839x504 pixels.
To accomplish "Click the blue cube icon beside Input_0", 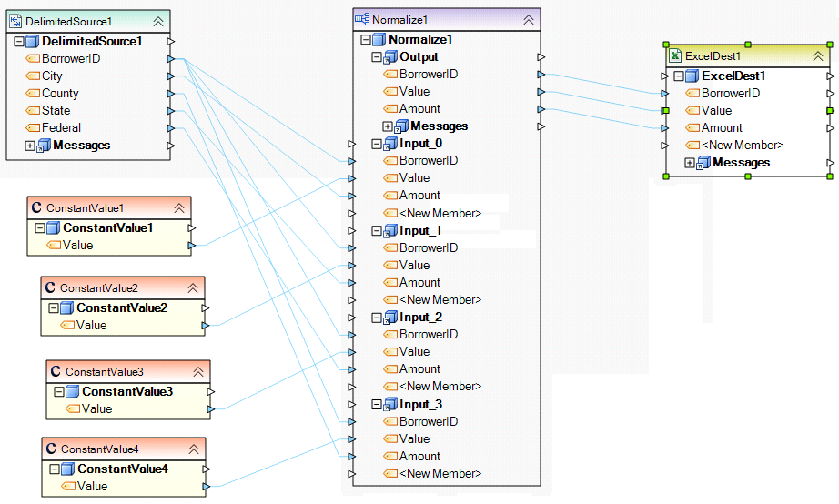I will coord(389,144).
